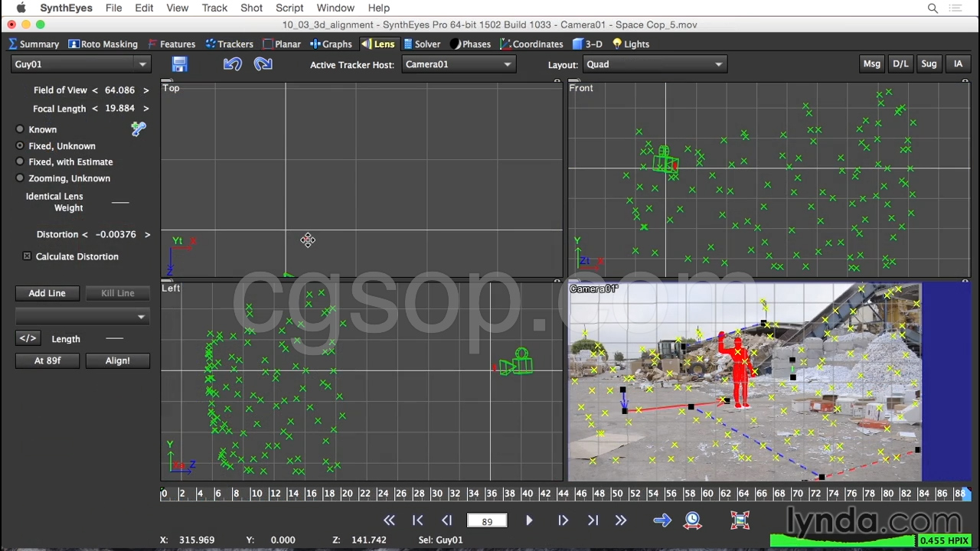Viewport: 980px width, 551px height.
Task: Decrease Field of View with left arrow
Action: click(95, 90)
